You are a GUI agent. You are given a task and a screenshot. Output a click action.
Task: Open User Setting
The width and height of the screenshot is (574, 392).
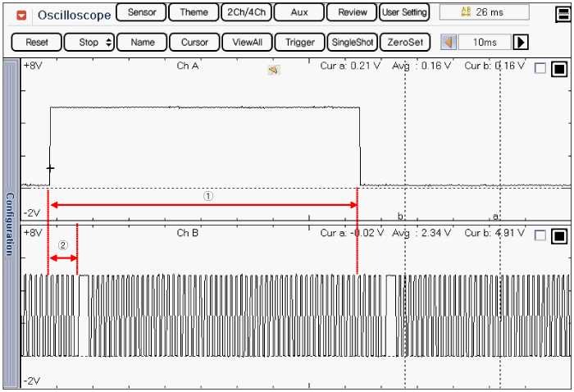[404, 12]
